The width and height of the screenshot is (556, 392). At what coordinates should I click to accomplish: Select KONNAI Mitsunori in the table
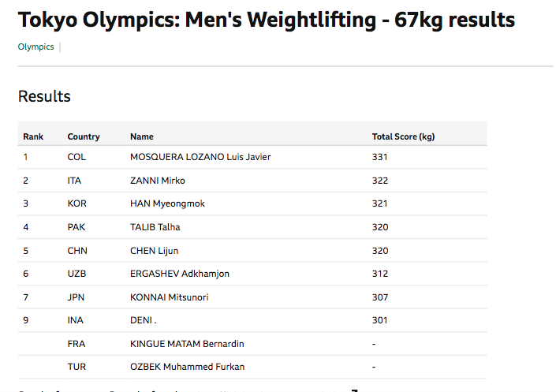coord(170,297)
